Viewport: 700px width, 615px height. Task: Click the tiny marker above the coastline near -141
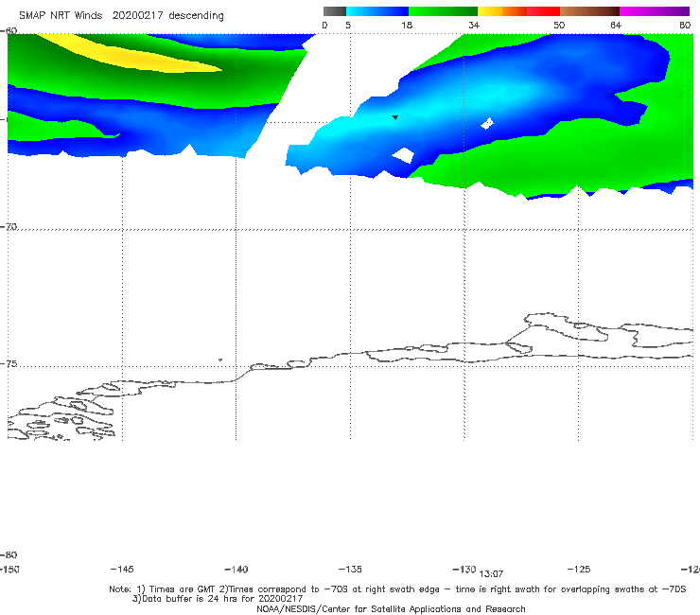coord(220,360)
